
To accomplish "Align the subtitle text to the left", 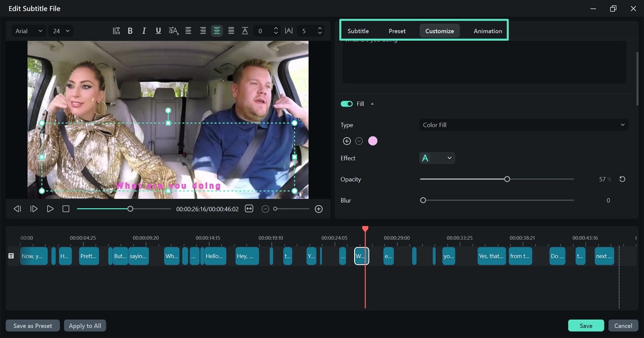I will (x=188, y=30).
